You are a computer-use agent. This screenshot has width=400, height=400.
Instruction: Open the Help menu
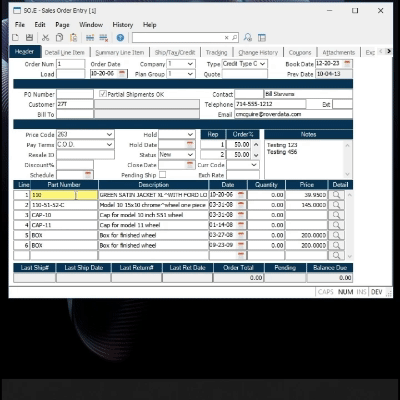tap(149, 25)
